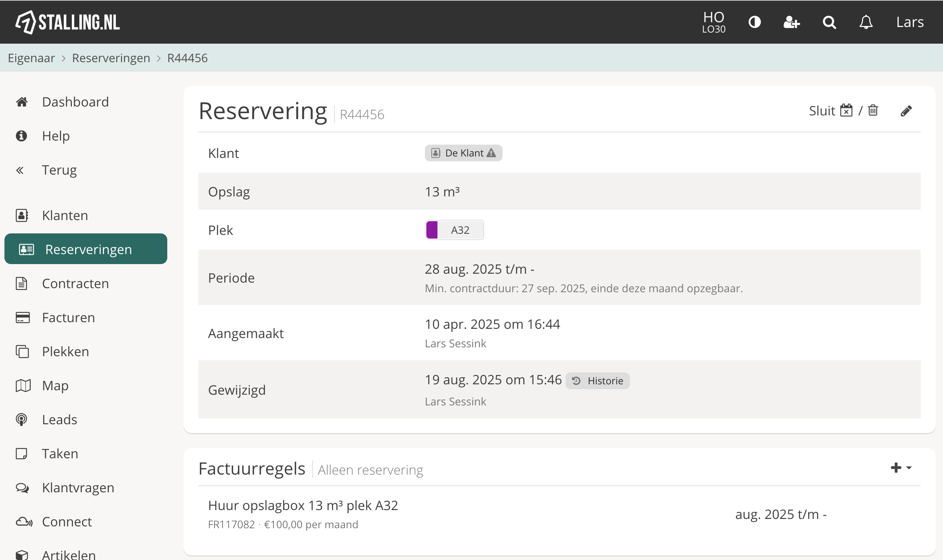Click the R44456 reservation number heading
This screenshot has height=560, width=943.
[362, 114]
